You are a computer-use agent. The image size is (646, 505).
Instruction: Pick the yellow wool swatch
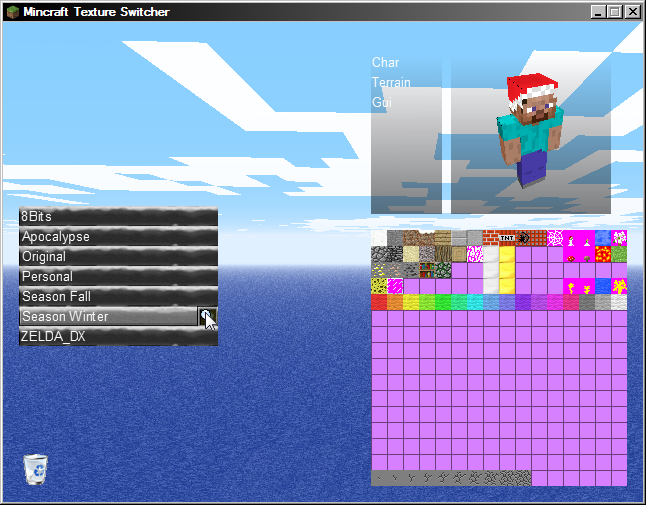pyautogui.click(x=411, y=302)
